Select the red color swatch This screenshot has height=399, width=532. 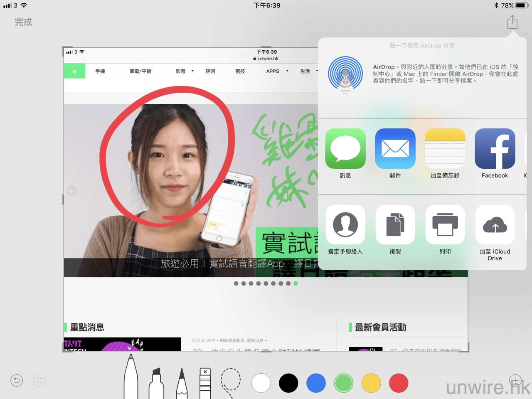tap(398, 383)
